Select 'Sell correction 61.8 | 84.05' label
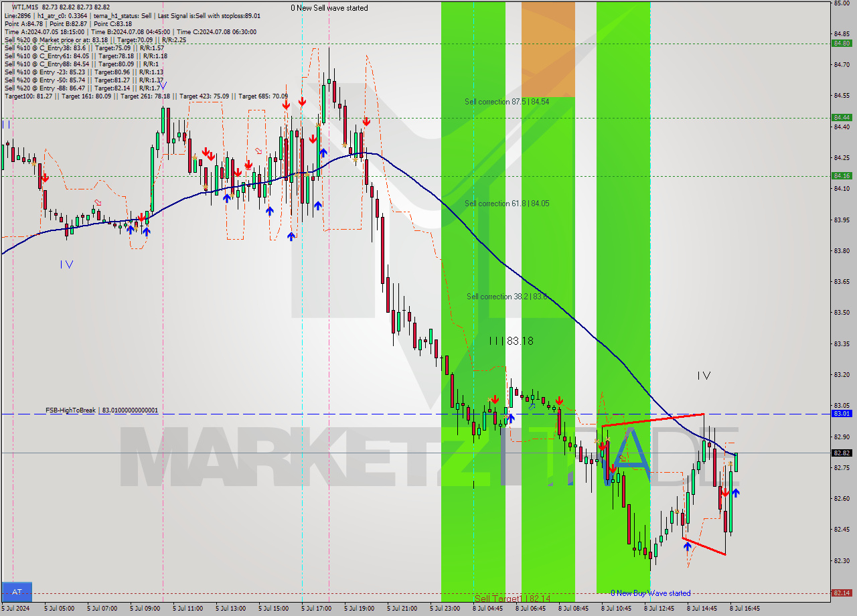This screenshot has width=857, height=616. pos(507,203)
